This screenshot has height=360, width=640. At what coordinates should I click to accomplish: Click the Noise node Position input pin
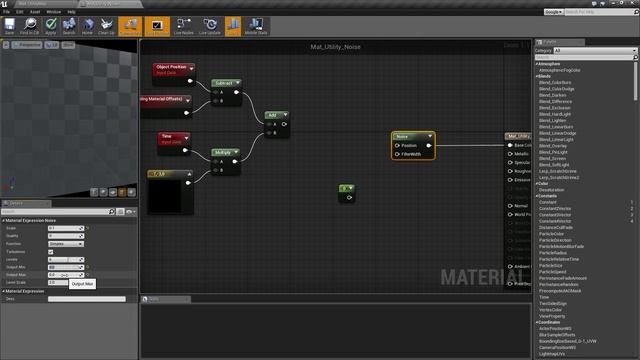[397, 146]
